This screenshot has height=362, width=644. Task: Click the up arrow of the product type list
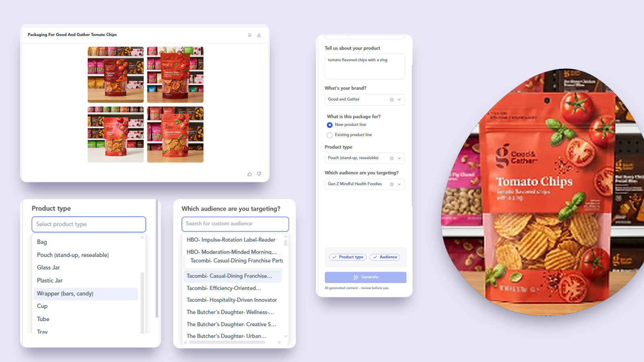coord(142,237)
